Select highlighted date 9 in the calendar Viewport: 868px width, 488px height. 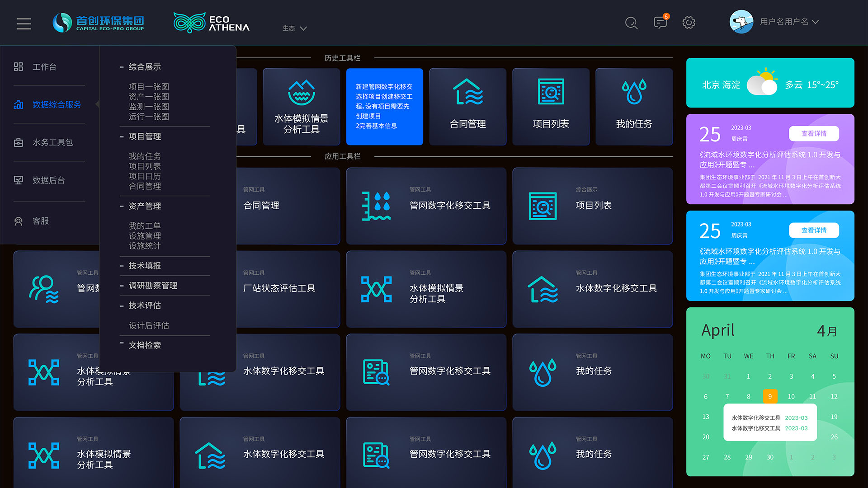coord(769,396)
